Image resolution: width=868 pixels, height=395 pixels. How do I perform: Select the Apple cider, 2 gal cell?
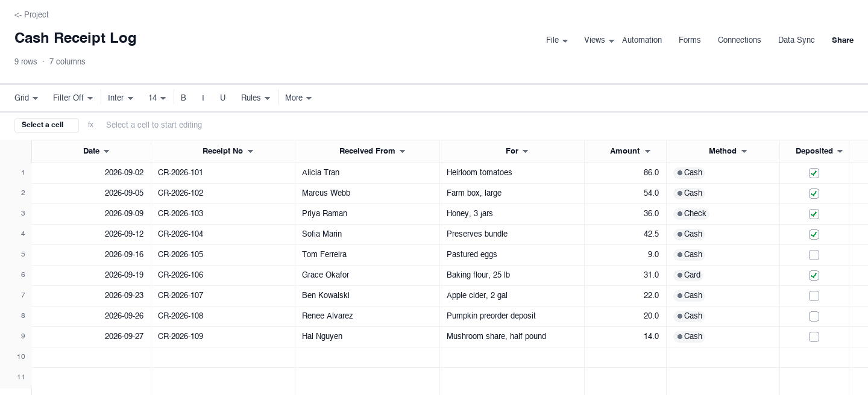coord(512,296)
